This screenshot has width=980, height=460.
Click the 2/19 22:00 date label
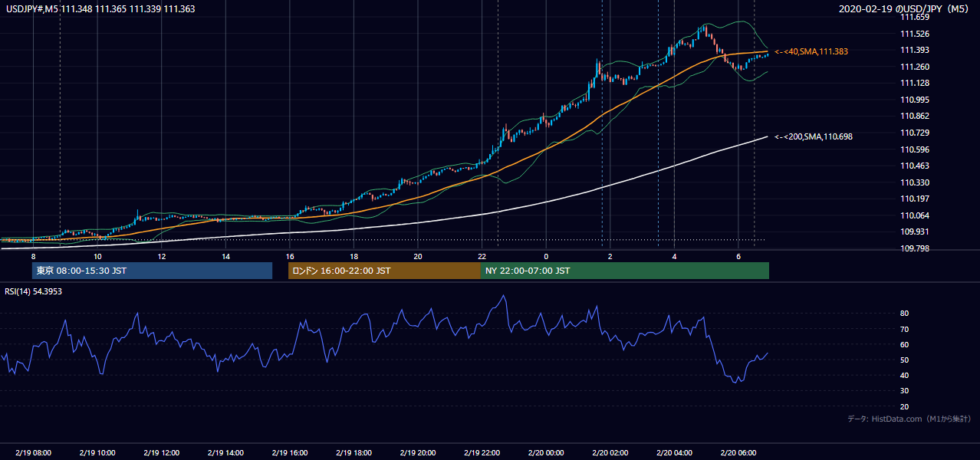[x=482, y=453]
